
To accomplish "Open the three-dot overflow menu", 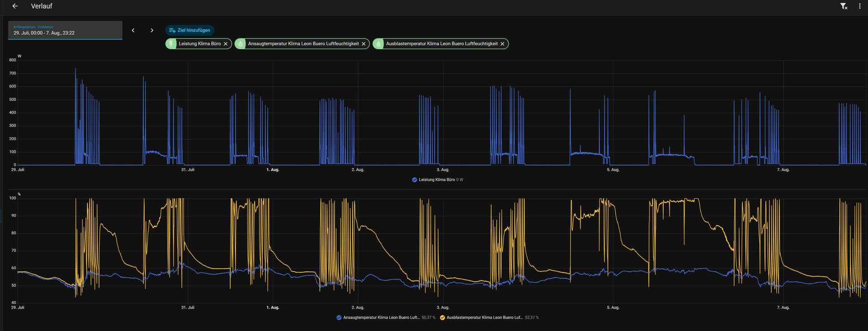I will coord(860,6).
